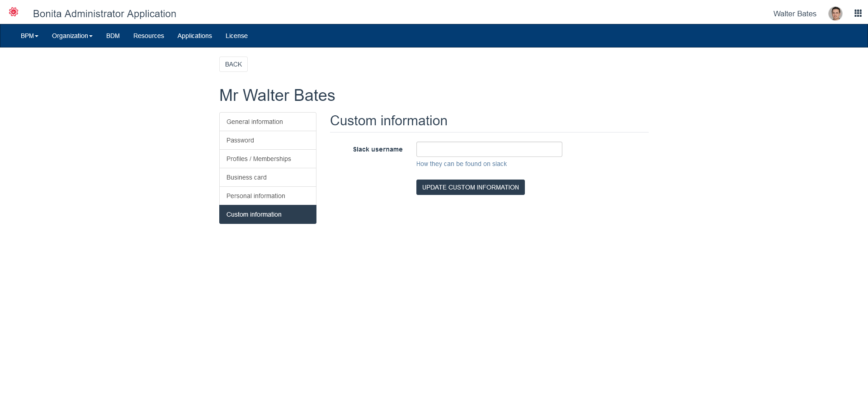
Task: Go to the Resources page
Action: click(x=148, y=36)
